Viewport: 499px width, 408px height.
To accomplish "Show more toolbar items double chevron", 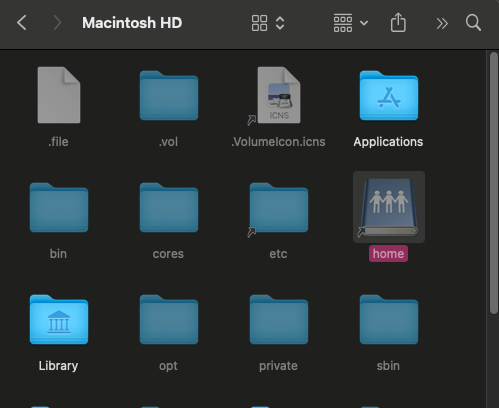I will pyautogui.click(x=442, y=23).
